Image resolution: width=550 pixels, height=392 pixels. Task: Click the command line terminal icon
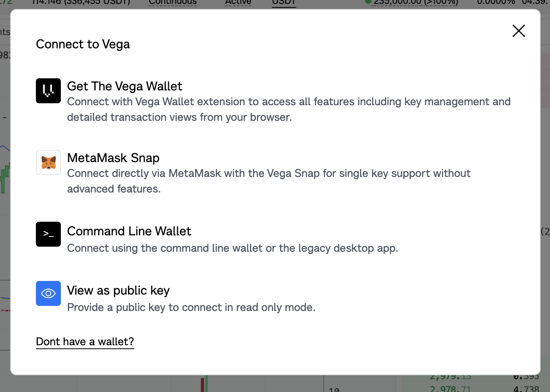click(48, 234)
